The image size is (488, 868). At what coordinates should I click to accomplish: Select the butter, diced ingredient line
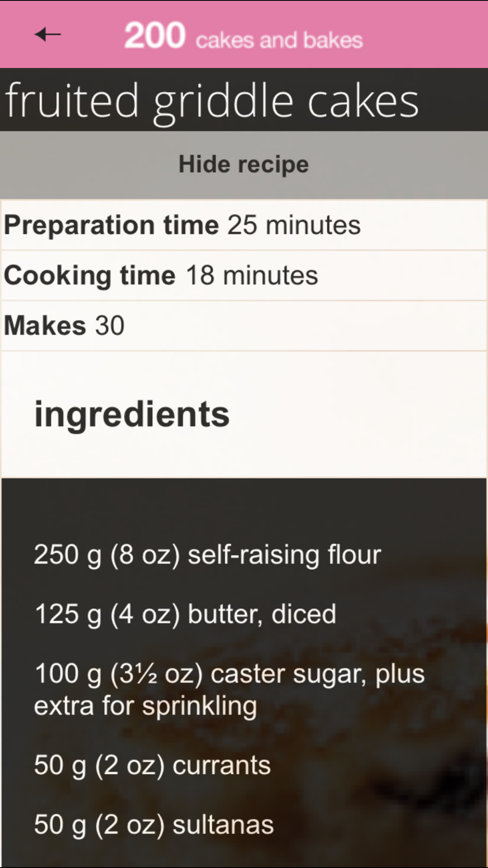185,614
